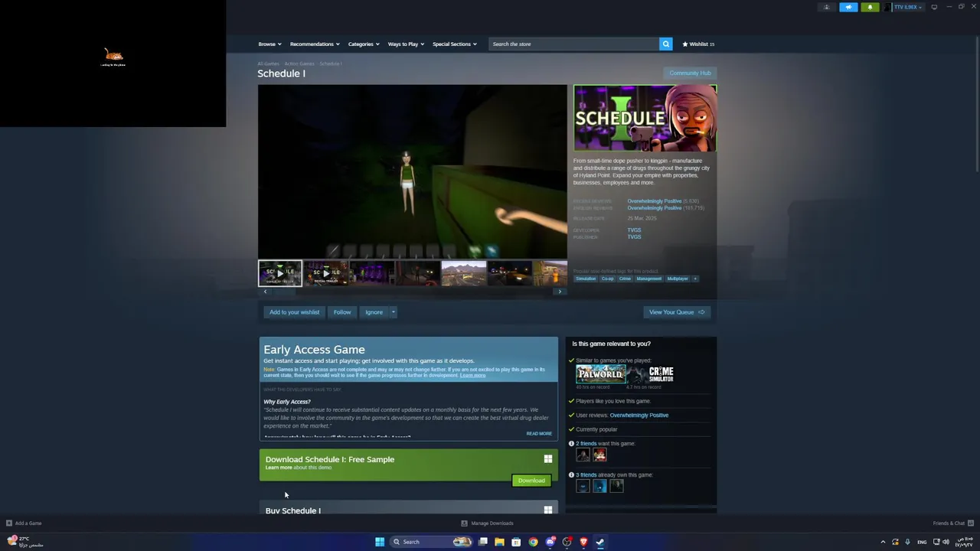This screenshot has height=551, width=980.
Task: Click Learn more in Early Access note
Action: [472, 376]
